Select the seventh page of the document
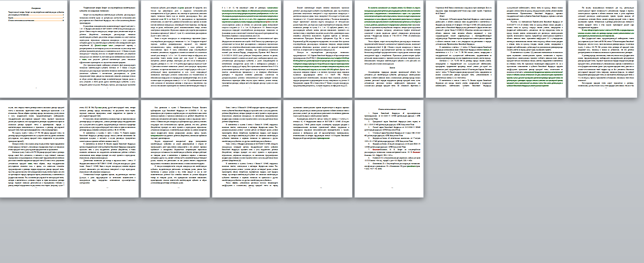The width and height of the screenshot is (644, 263). tap(460, 49)
